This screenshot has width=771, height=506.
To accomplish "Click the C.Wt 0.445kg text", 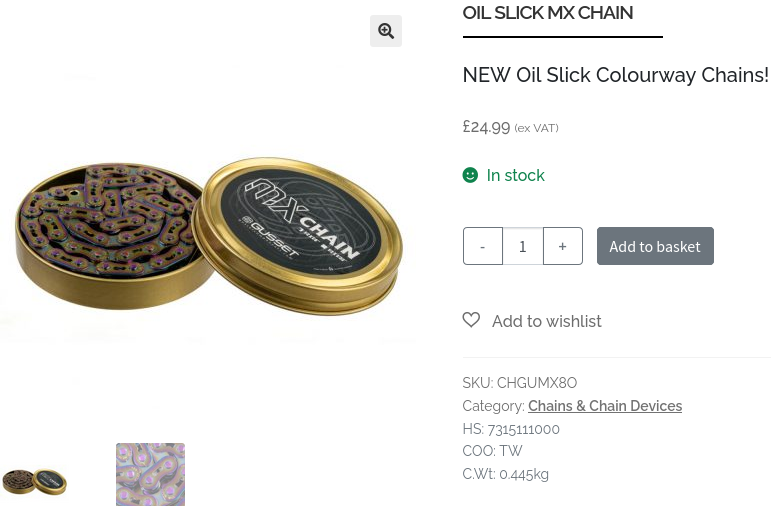I will coord(505,474).
